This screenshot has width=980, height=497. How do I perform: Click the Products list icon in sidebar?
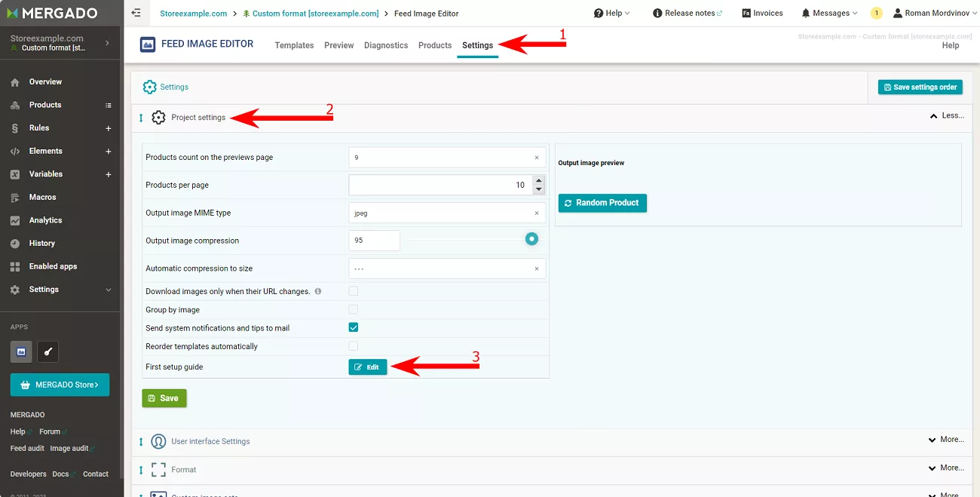click(x=15, y=106)
